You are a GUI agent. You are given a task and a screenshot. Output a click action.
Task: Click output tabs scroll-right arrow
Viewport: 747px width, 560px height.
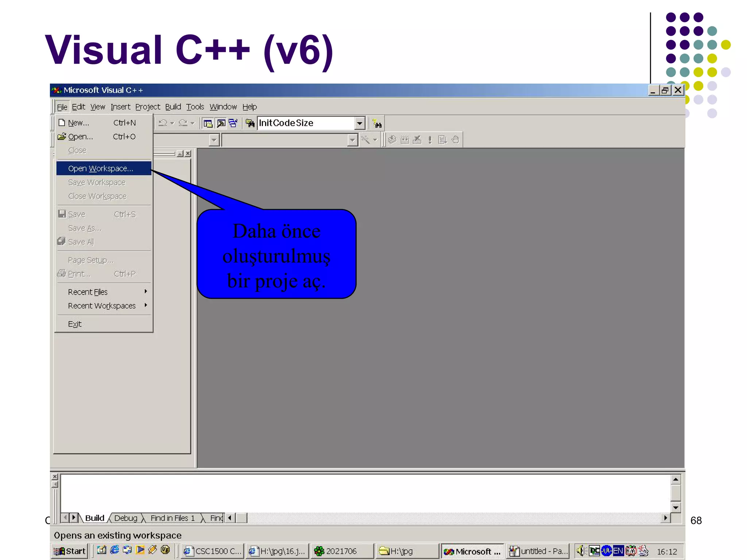[74, 518]
